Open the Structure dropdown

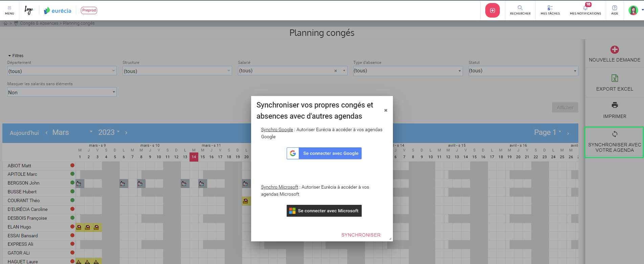coord(177,71)
